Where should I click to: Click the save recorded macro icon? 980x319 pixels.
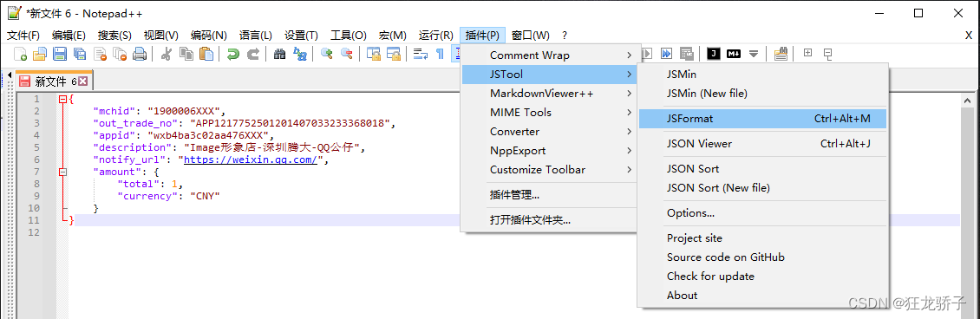click(686, 54)
